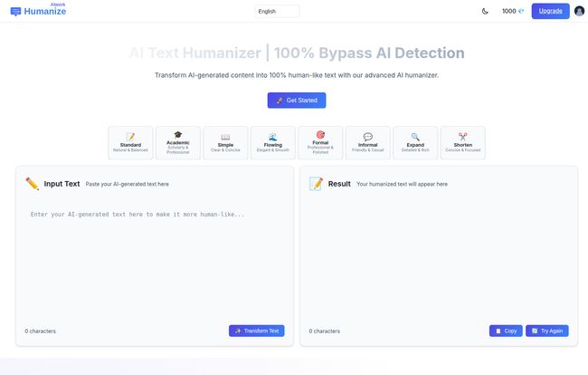Viewport: 588px width, 375px height.
Task: Click the input '0 characters' counter
Action: [41, 332]
